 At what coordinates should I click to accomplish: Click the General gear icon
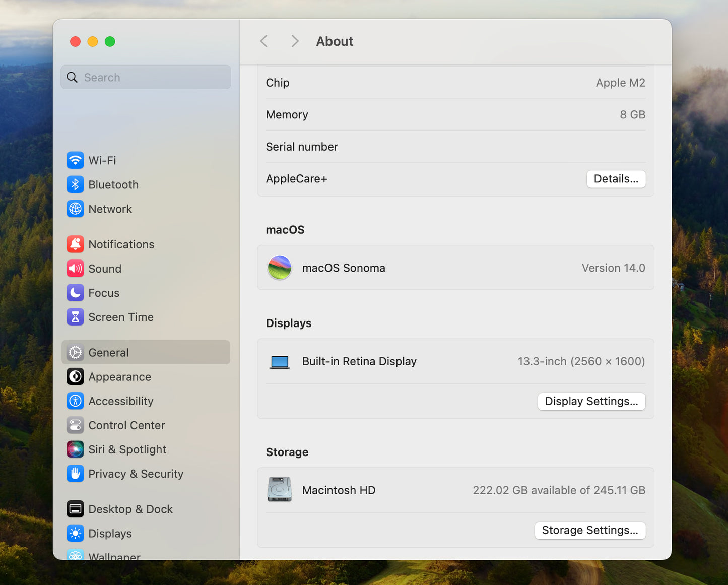tap(75, 352)
